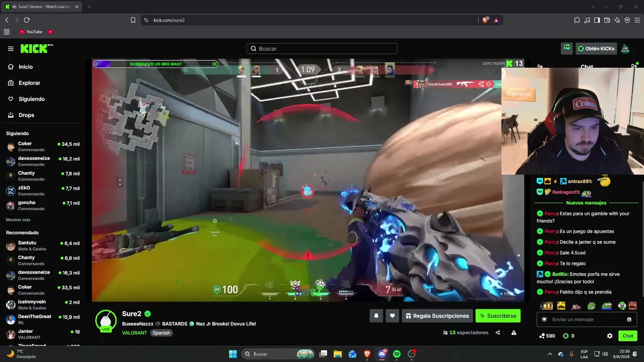Click the VALORANT category link

(134, 333)
